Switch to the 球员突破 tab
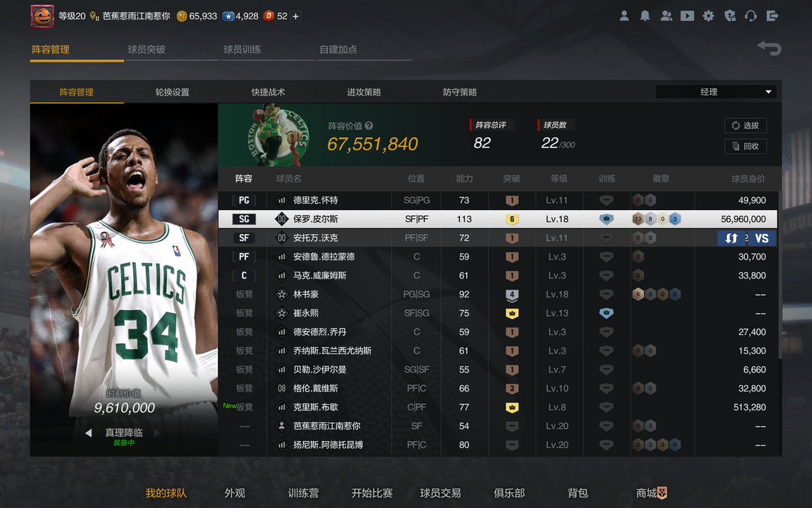This screenshot has height=508, width=812. pyautogui.click(x=147, y=50)
